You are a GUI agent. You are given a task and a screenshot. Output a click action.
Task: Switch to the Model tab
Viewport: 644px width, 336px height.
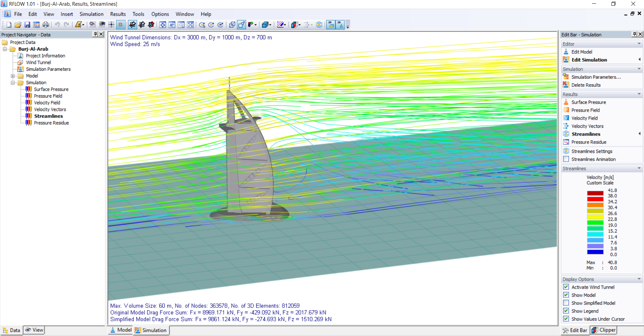pos(121,330)
